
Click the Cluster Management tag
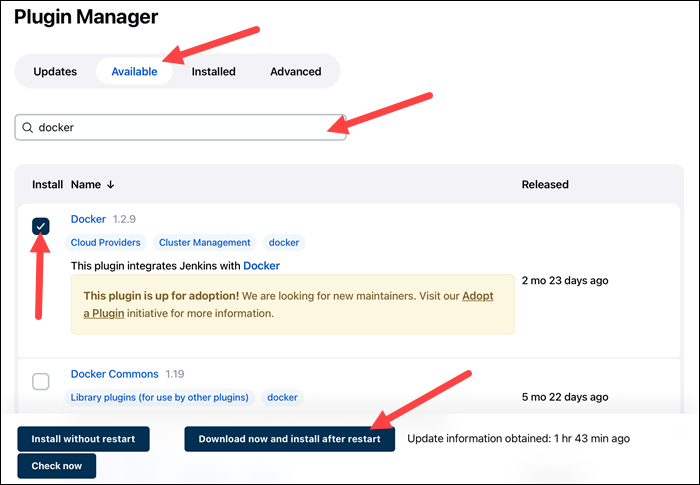tap(205, 242)
